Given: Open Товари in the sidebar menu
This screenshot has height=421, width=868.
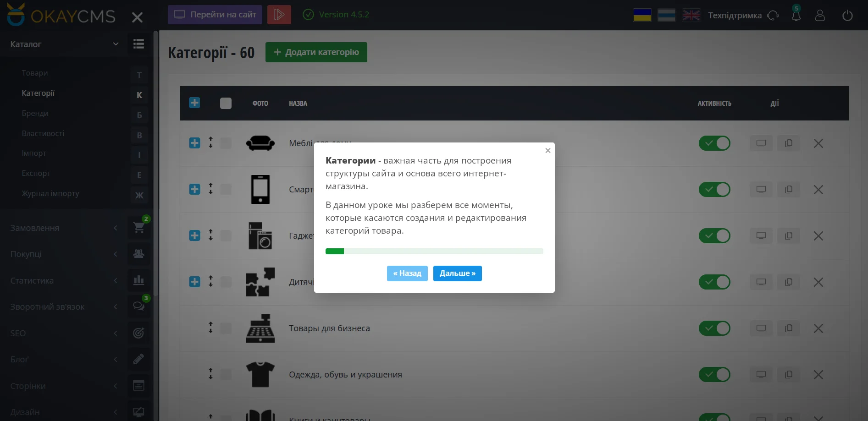Looking at the screenshot, I should point(34,73).
